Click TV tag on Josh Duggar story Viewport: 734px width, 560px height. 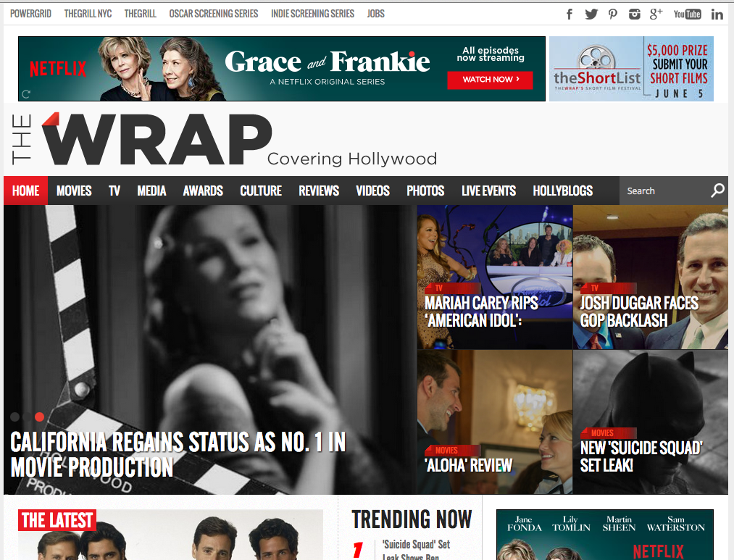(608, 288)
